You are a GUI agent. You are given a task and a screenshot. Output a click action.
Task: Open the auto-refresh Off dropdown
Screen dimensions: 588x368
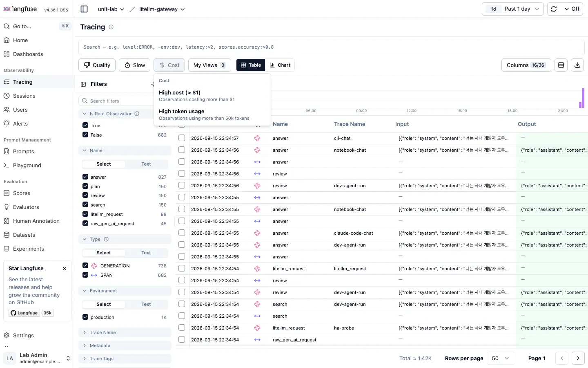[572, 9]
